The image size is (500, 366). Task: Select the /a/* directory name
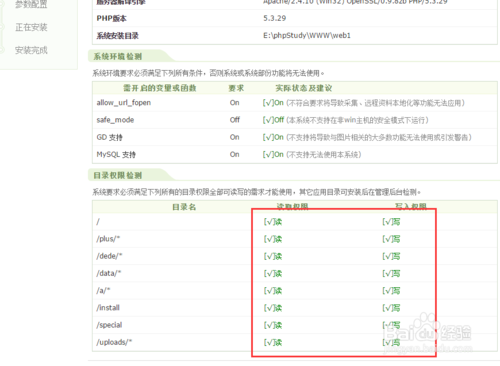103,291
